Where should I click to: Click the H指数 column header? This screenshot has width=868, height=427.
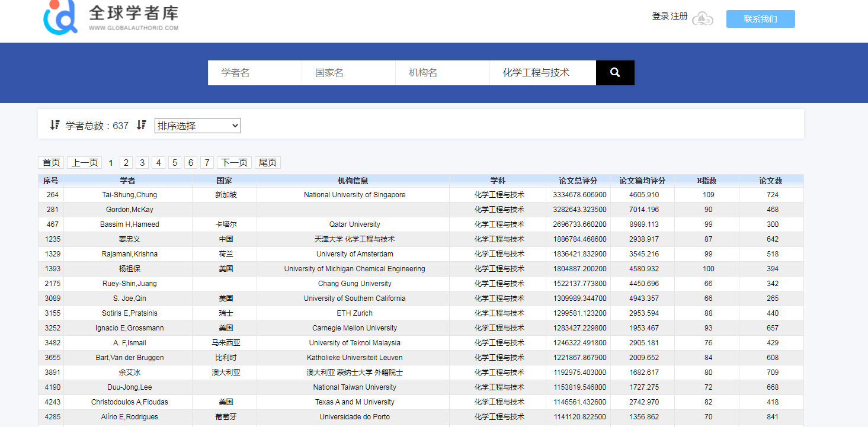pyautogui.click(x=707, y=181)
